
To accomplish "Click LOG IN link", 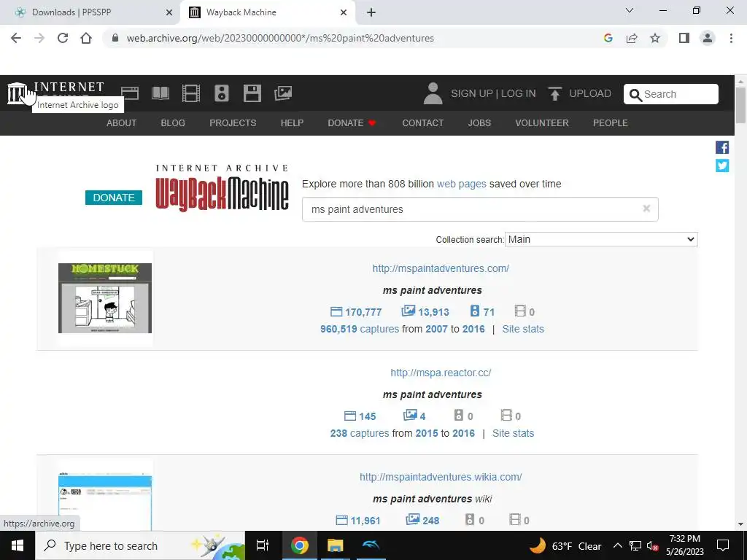I will (x=519, y=93).
